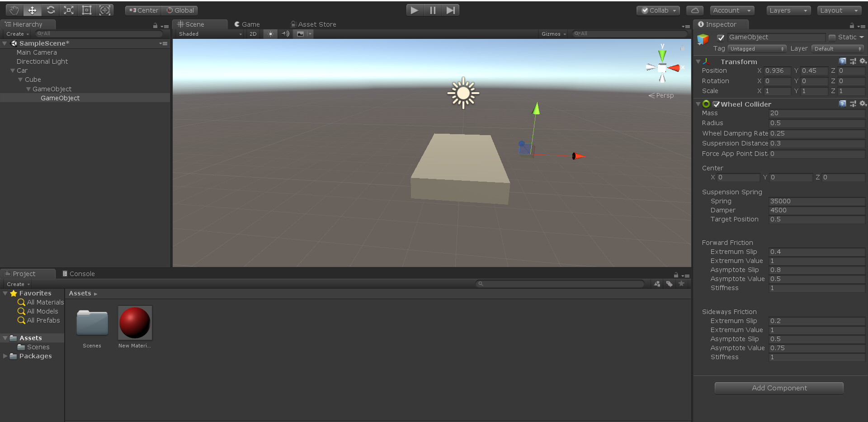
Task: Select the Rect Transform tool
Action: pyautogui.click(x=87, y=10)
